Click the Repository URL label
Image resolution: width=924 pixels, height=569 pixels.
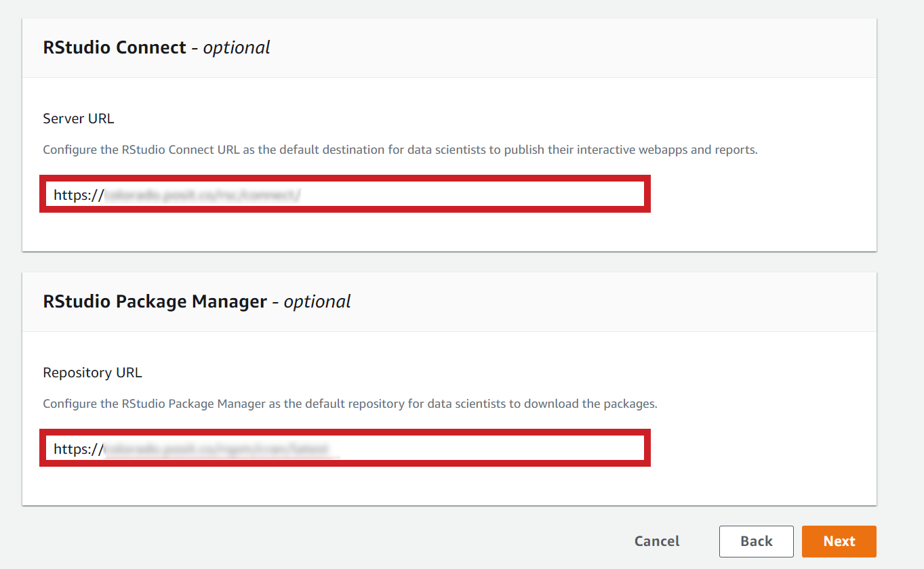pos(92,373)
